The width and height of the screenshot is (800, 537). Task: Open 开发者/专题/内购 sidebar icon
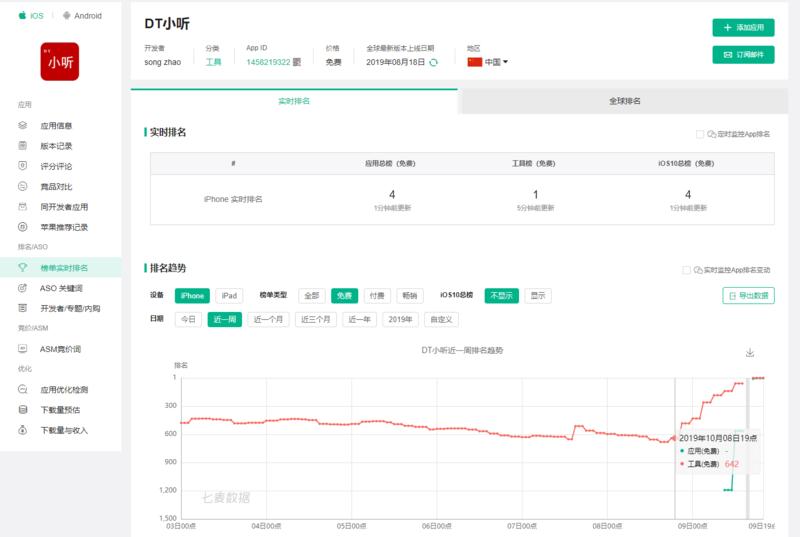[22, 308]
